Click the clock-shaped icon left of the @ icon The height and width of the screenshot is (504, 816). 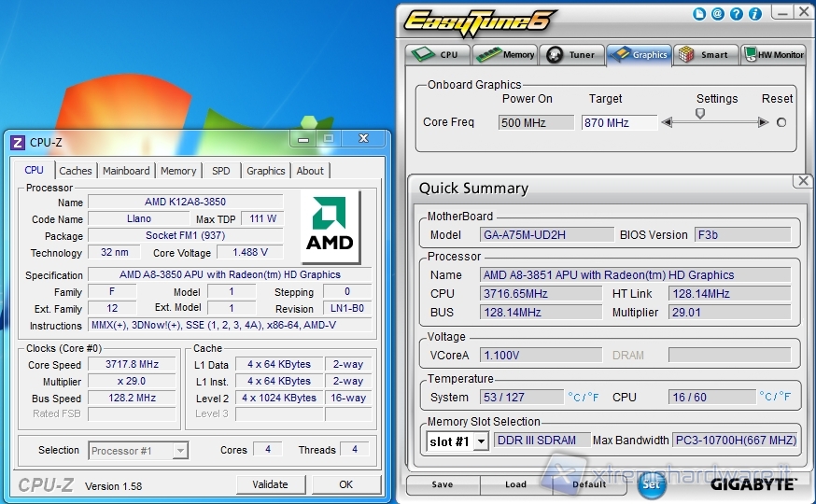click(700, 14)
